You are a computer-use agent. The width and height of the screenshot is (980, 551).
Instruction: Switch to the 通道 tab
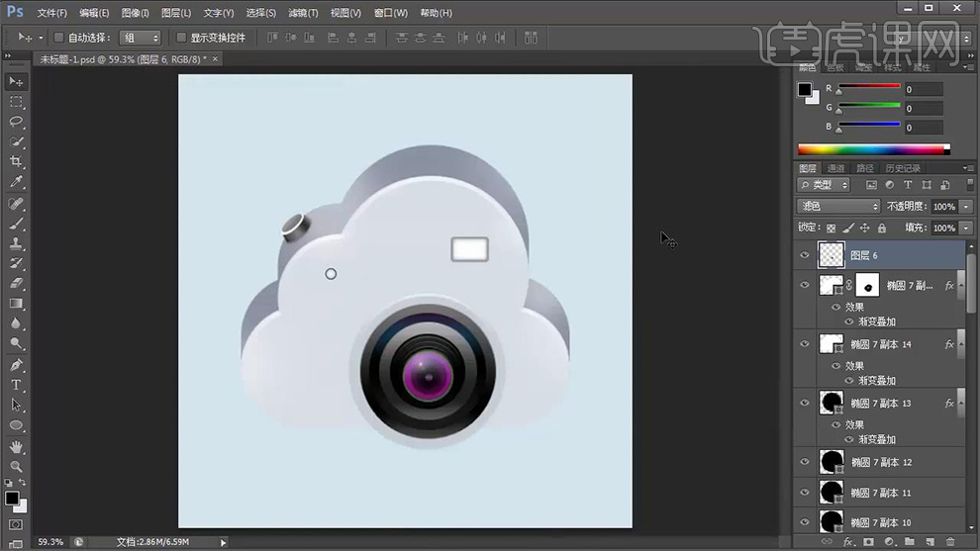(x=835, y=168)
